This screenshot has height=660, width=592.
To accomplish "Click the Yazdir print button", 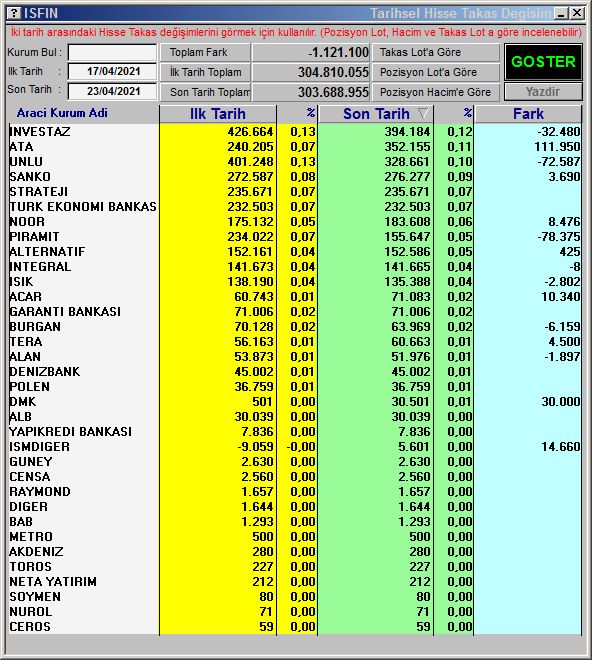I will [x=543, y=91].
